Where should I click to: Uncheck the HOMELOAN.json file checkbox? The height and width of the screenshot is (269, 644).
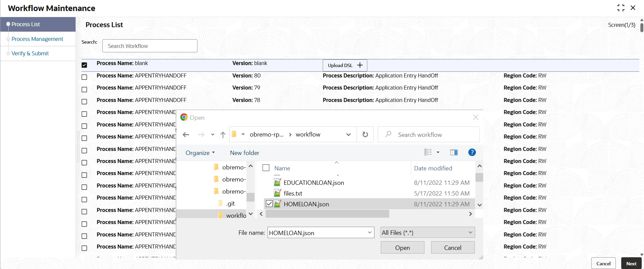(269, 204)
